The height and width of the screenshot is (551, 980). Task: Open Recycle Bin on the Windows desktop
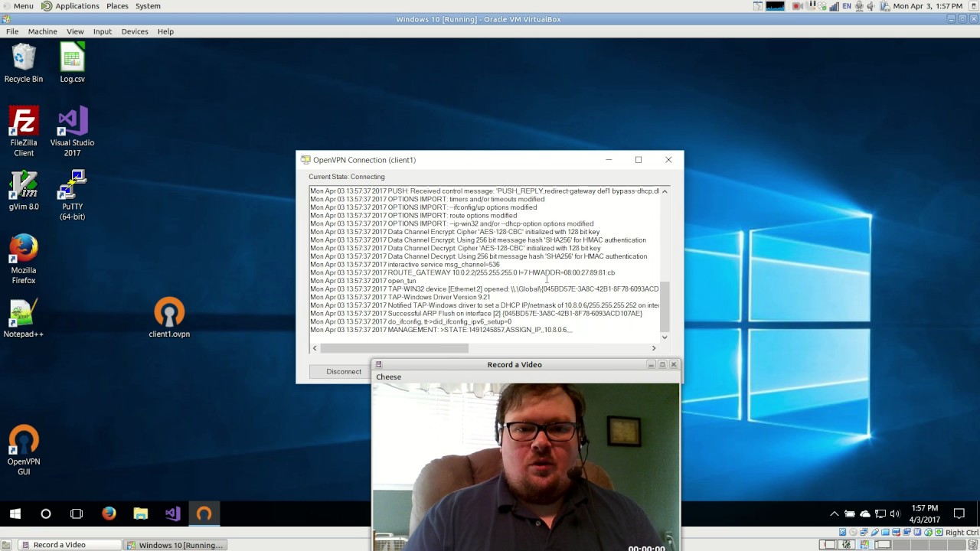point(23,63)
